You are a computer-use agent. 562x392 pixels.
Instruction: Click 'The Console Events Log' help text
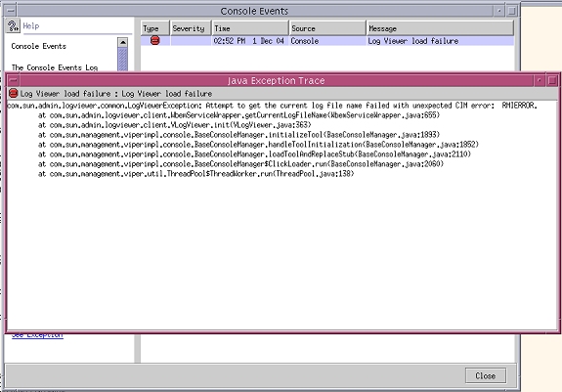click(x=55, y=67)
